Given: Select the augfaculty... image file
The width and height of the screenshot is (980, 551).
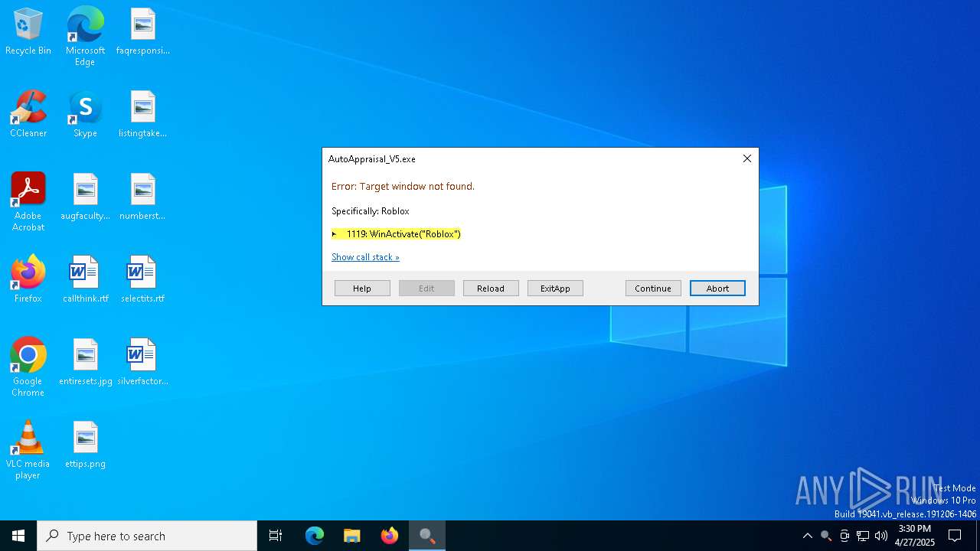Looking at the screenshot, I should [85, 197].
